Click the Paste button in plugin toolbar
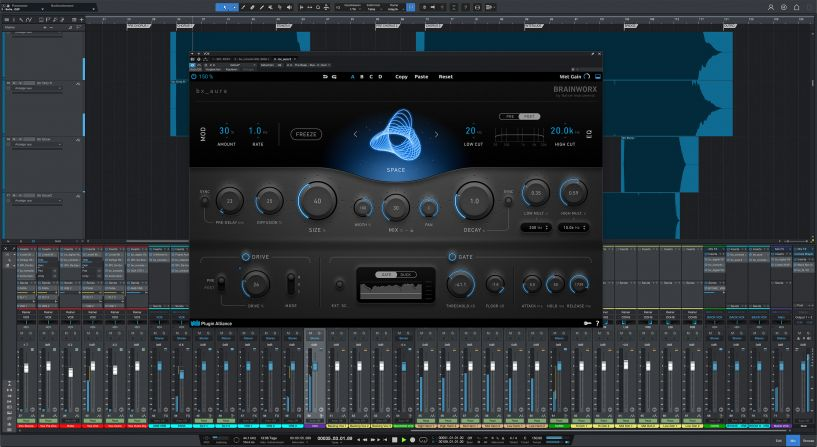Viewport: 817px width, 447px height. point(421,77)
